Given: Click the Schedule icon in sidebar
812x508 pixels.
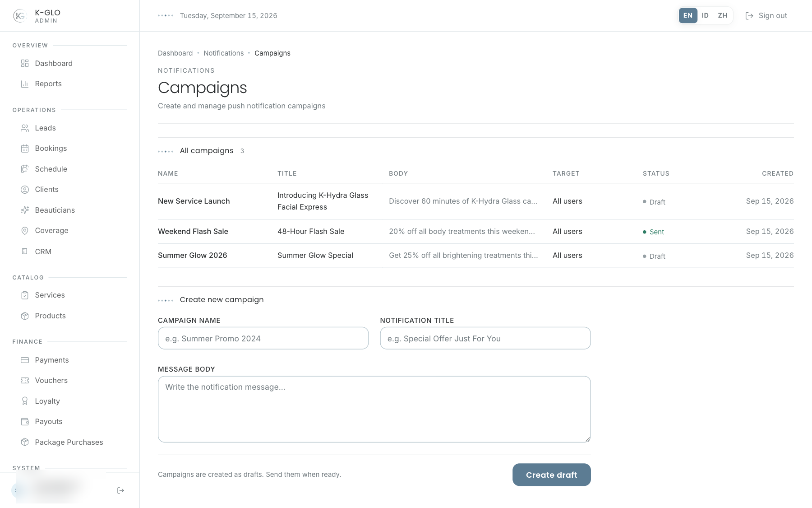Looking at the screenshot, I should click(25, 169).
